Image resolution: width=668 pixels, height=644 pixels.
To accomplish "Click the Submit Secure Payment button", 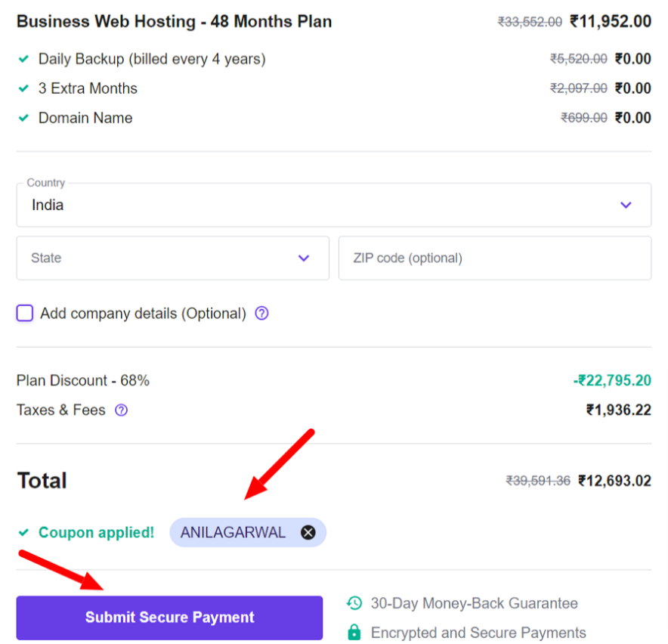I will point(169,618).
